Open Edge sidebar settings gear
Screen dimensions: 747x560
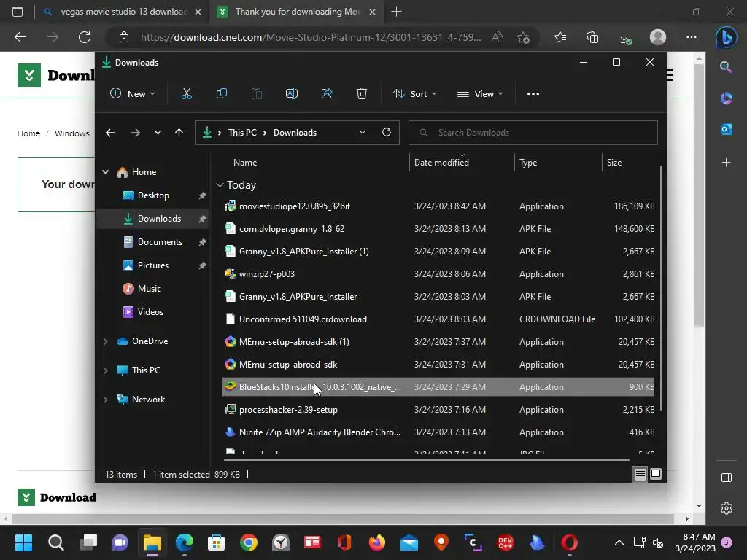(x=727, y=508)
